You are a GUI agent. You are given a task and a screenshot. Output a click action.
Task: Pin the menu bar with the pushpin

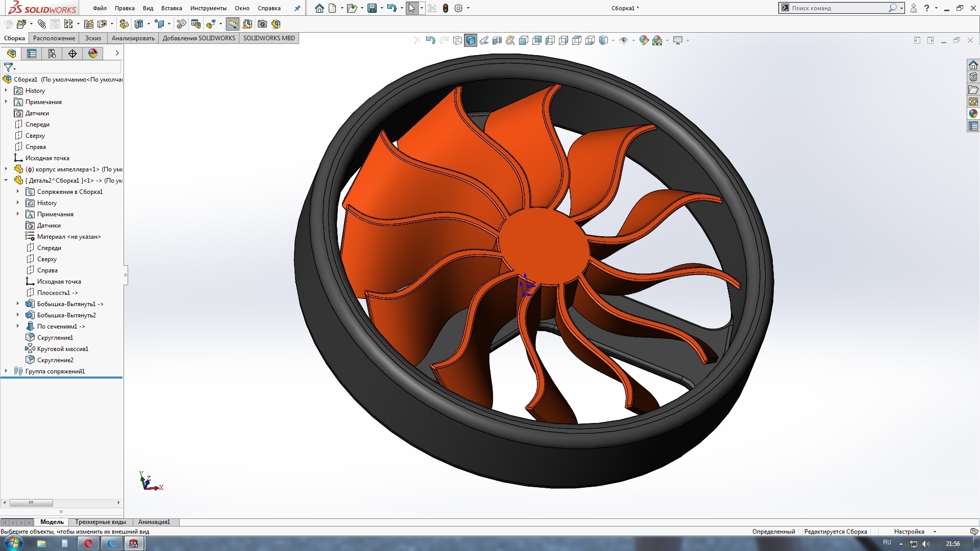click(x=298, y=8)
